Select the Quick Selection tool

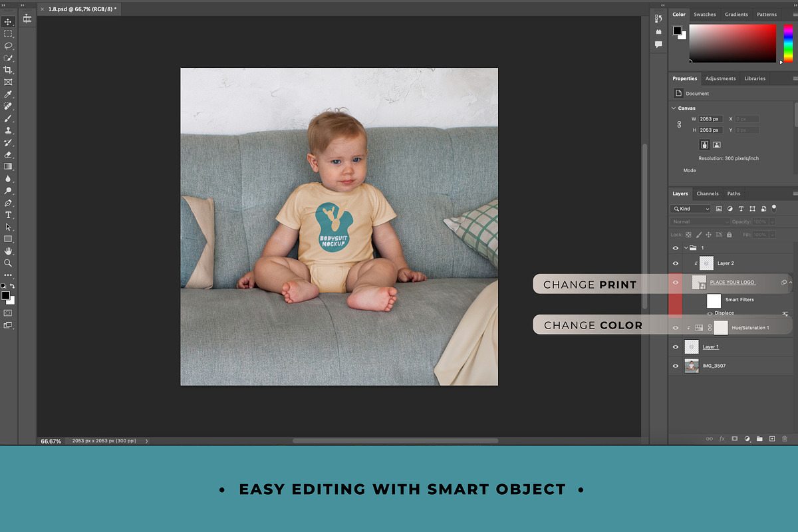coord(9,58)
